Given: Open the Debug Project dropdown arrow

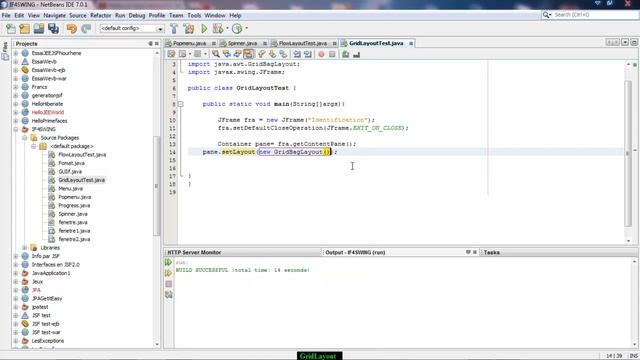Looking at the screenshot, I should [x=227, y=29].
